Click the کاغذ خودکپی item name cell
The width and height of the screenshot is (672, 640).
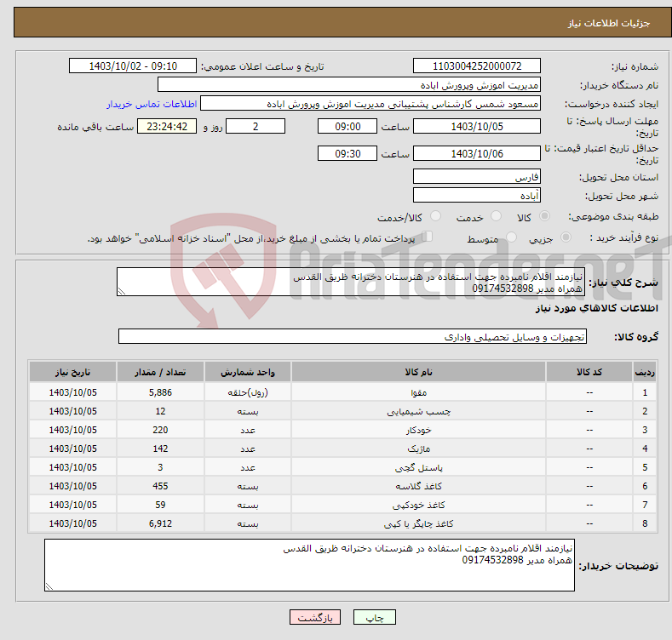[x=418, y=505]
